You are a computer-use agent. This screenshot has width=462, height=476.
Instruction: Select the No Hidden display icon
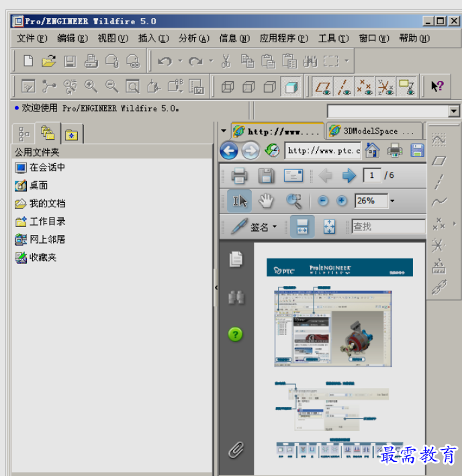click(x=269, y=87)
